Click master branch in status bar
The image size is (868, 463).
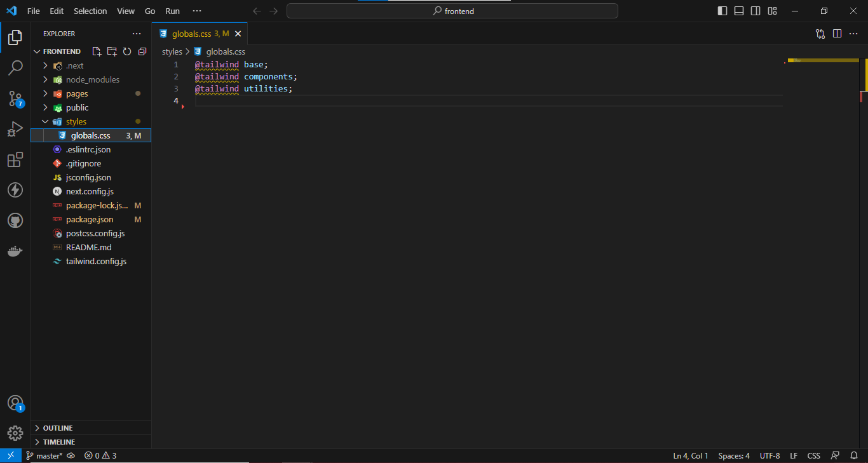(44, 455)
